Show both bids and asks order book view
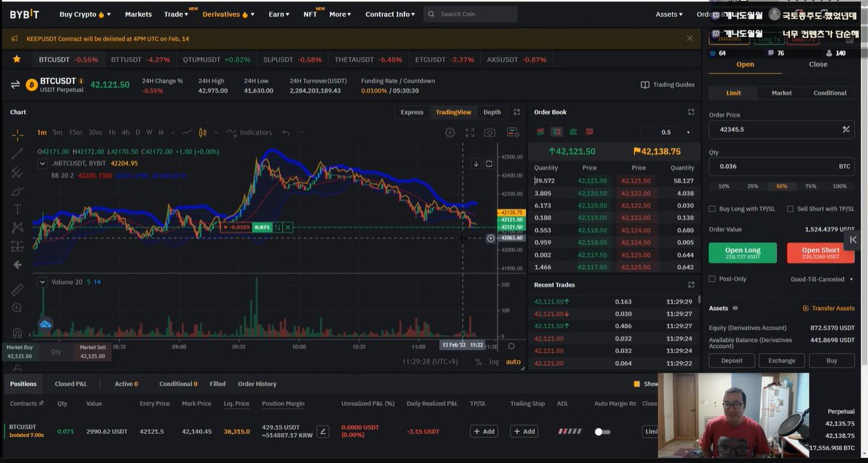The height and width of the screenshot is (463, 868). click(x=540, y=132)
